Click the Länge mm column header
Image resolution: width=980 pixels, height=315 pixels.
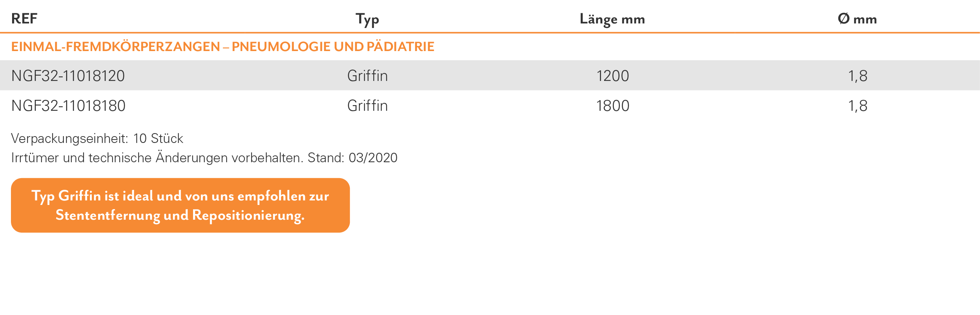pos(612,19)
